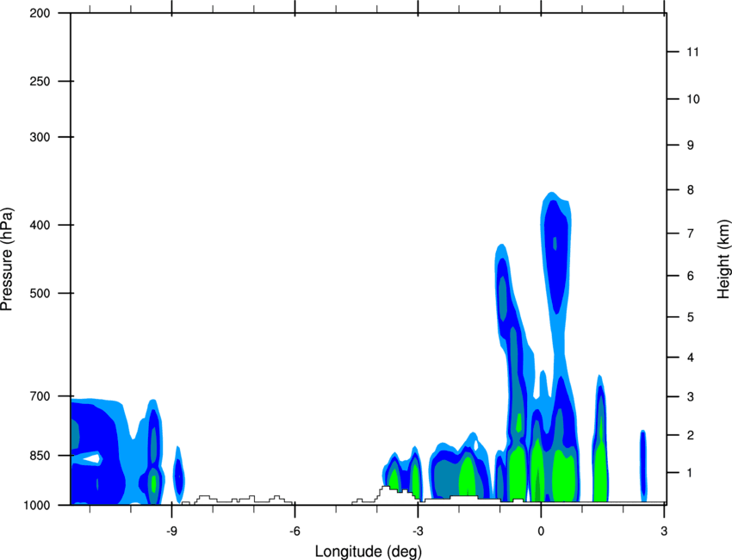Click the "Pressure (hPa)" axis title

(7, 259)
